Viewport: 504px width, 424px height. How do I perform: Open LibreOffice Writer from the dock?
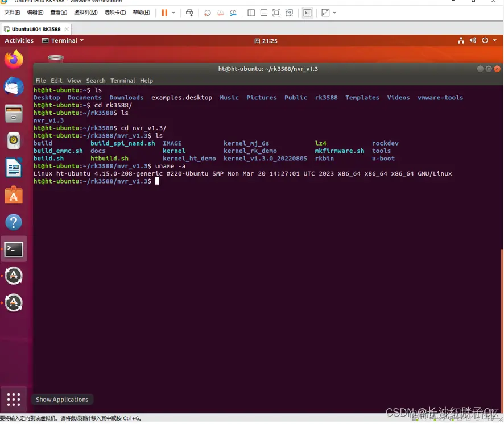click(x=14, y=168)
